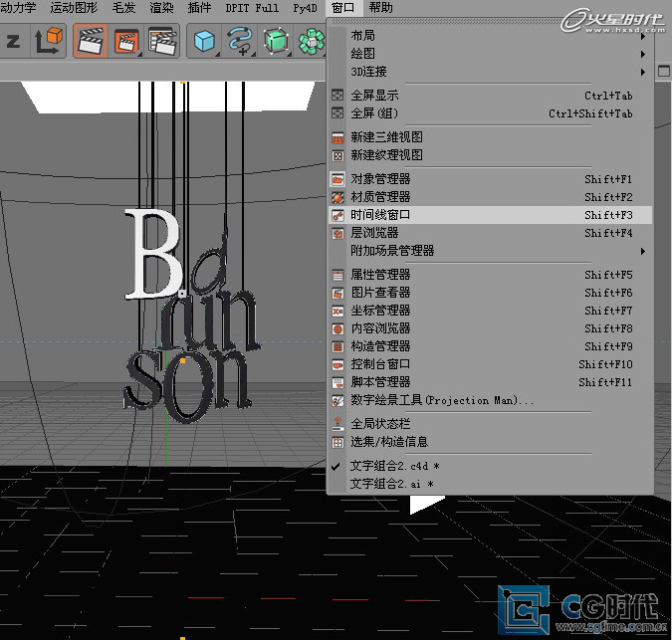This screenshot has height=640, width=672.
Task: Open the 渲染 menu
Action: 161,8
